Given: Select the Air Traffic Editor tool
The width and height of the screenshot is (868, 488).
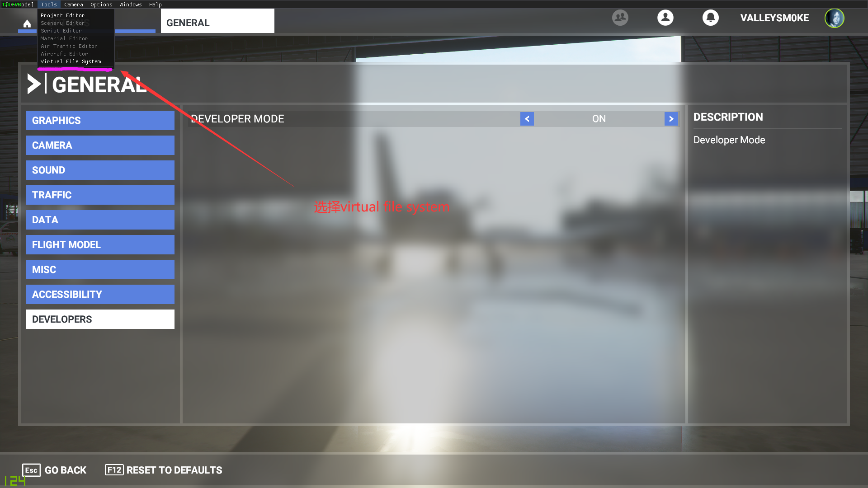Looking at the screenshot, I should [x=69, y=46].
